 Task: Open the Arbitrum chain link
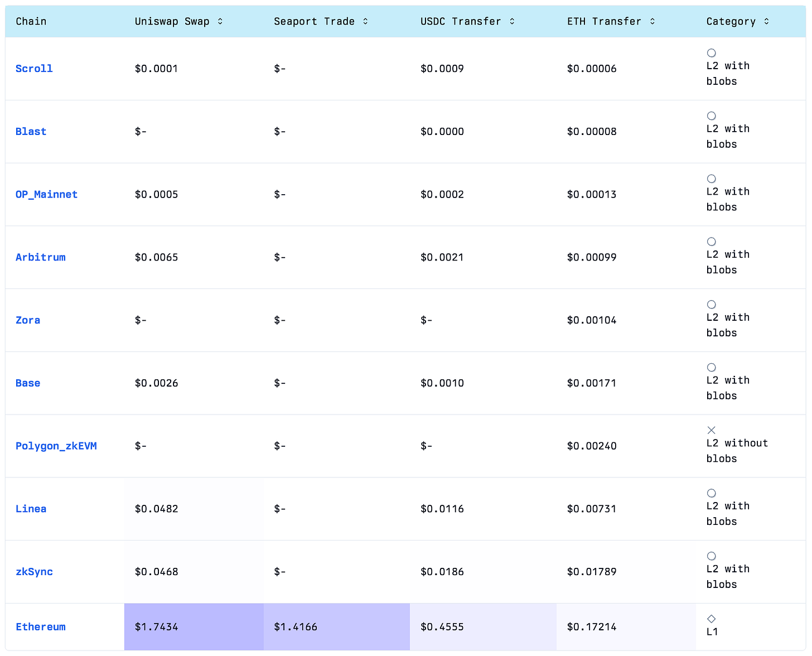point(41,257)
